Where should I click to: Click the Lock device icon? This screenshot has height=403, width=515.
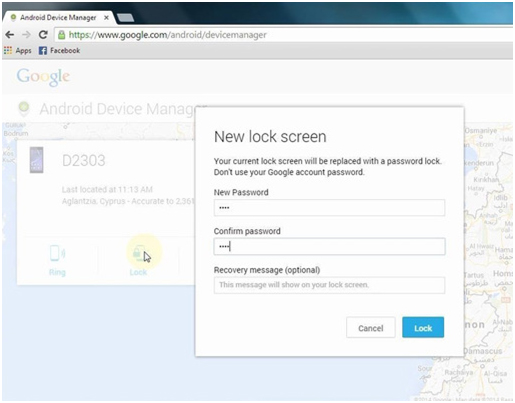pyautogui.click(x=139, y=253)
